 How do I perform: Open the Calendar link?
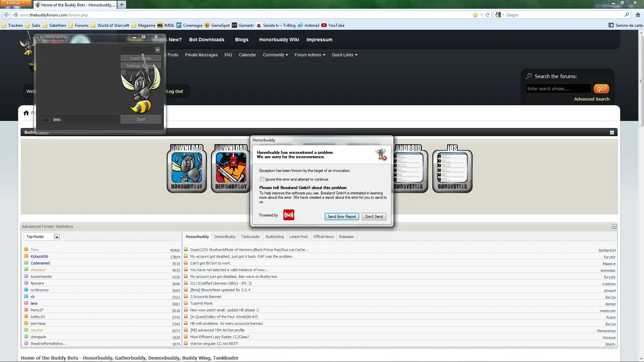[247, 55]
